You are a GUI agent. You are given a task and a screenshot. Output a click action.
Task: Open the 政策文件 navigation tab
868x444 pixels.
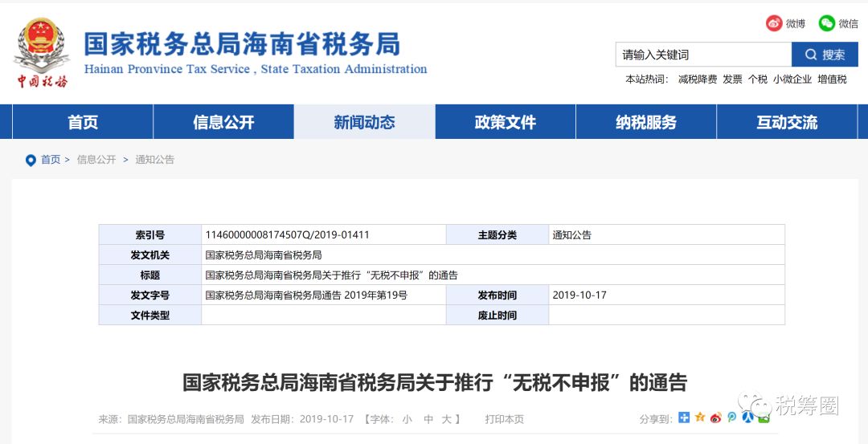(506, 122)
